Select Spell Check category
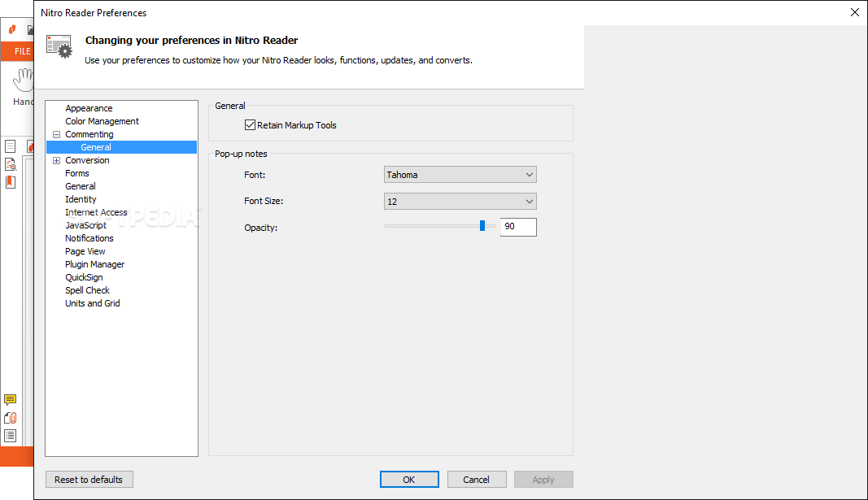The height and width of the screenshot is (500, 868). (87, 290)
